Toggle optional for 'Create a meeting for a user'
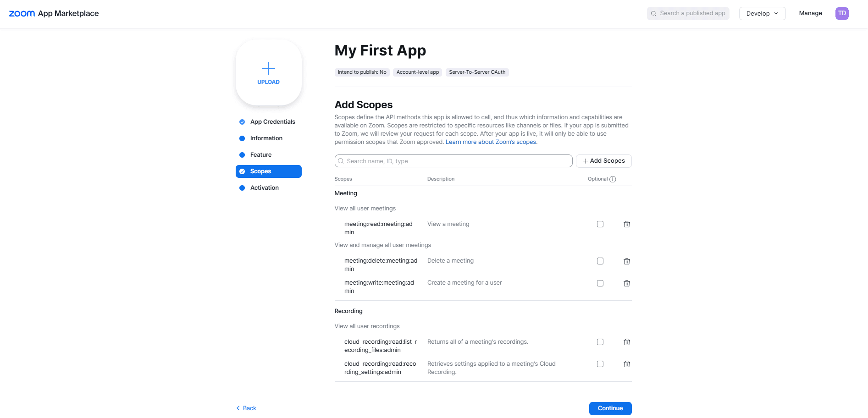868x418 pixels. [600, 283]
